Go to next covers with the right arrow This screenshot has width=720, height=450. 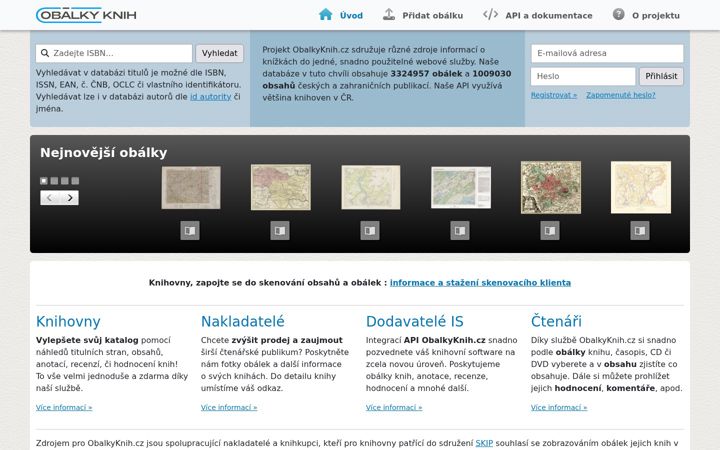point(69,198)
